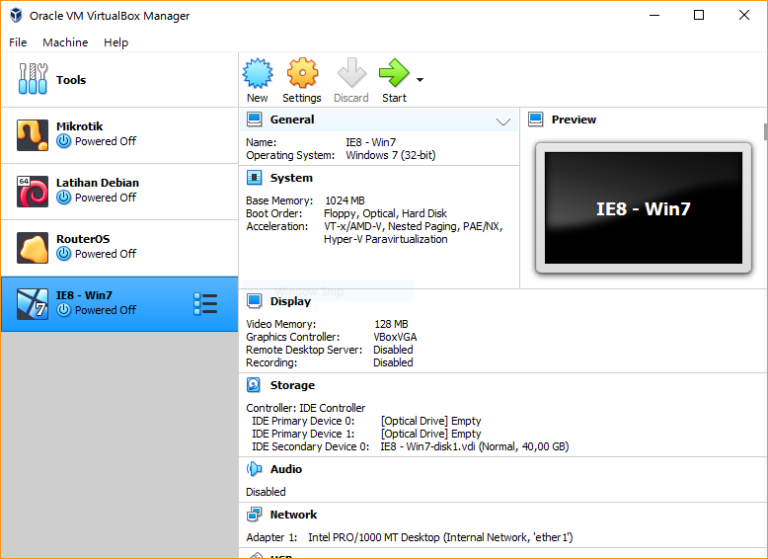Screen dimensions: 768x559
Task: Click the New virtual machine icon
Action: [x=257, y=74]
